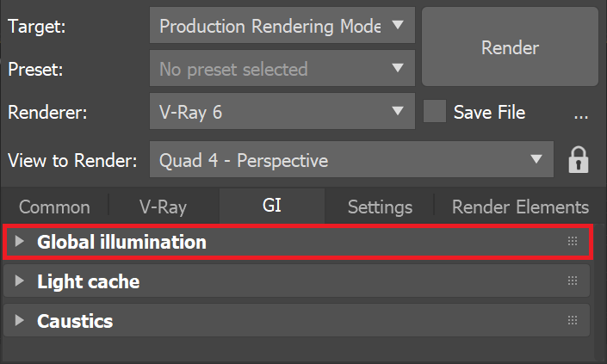Expand the Light cache rollout arrow
This screenshot has width=607, height=364.
click(x=19, y=281)
